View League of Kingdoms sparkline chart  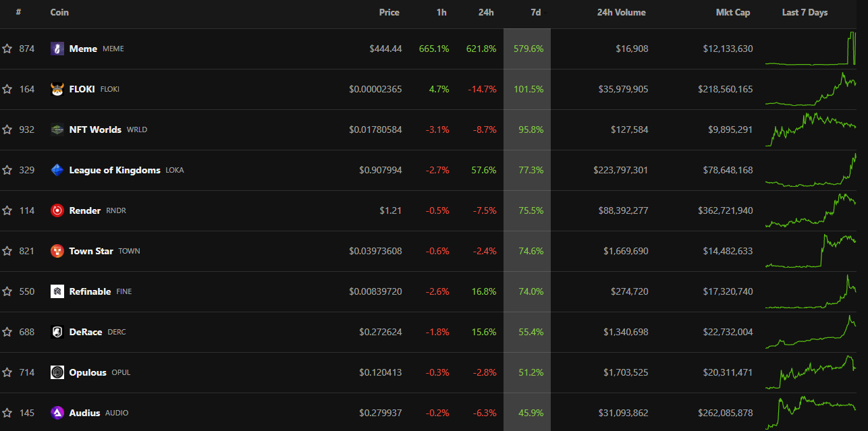pyautogui.click(x=811, y=170)
